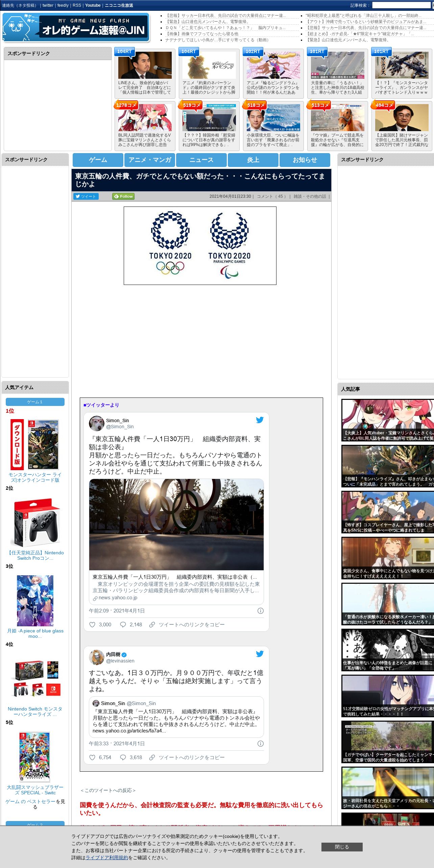Open popular article 【怖すぎ】コスプレイヤー
434x868 pixels.
point(388,512)
